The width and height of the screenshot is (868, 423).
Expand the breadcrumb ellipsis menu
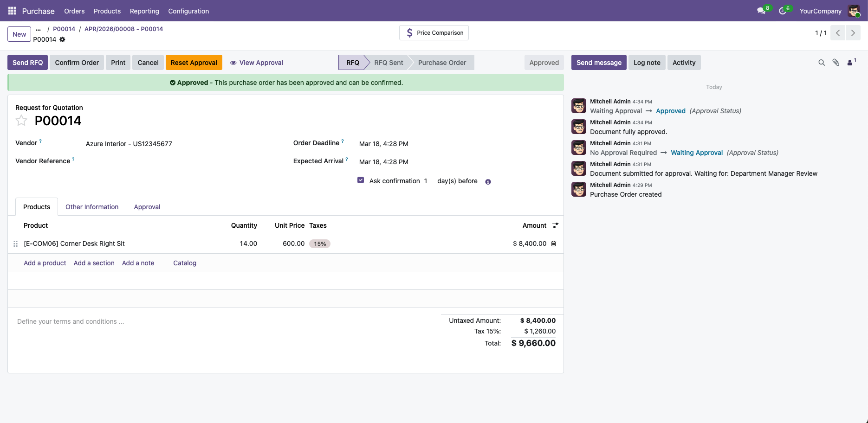pyautogui.click(x=38, y=29)
